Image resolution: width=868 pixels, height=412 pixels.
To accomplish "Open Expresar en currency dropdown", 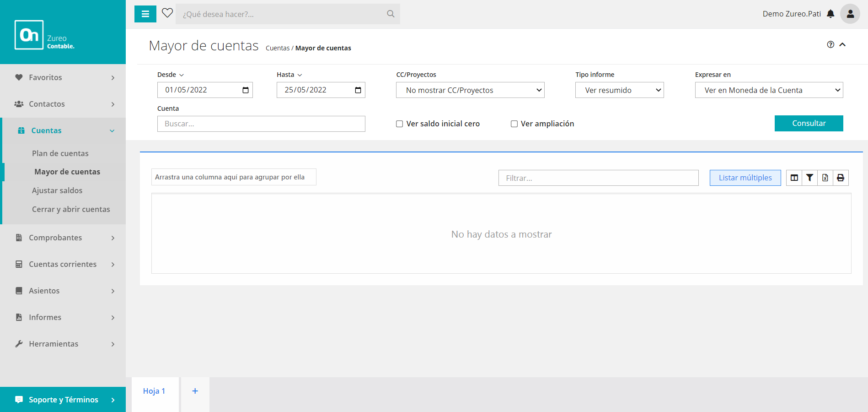I will click(x=769, y=90).
